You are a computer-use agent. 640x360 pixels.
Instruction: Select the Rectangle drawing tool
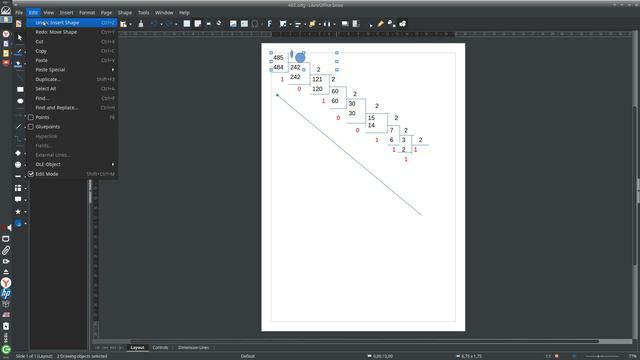coord(20,89)
